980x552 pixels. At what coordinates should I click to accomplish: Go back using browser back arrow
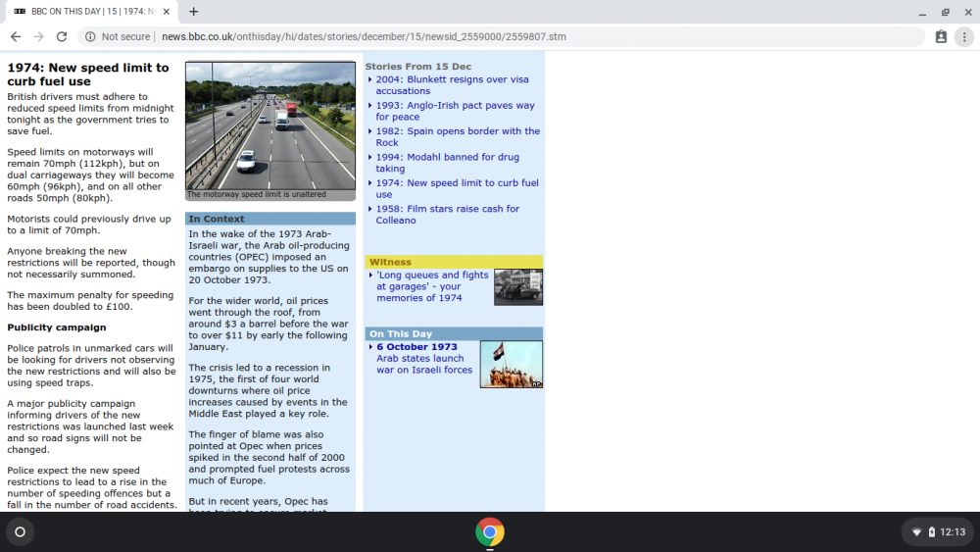[16, 37]
